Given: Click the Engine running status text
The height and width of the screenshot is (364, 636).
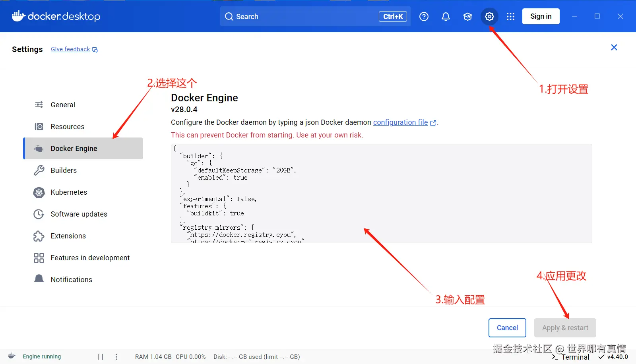Looking at the screenshot, I should point(42,356).
